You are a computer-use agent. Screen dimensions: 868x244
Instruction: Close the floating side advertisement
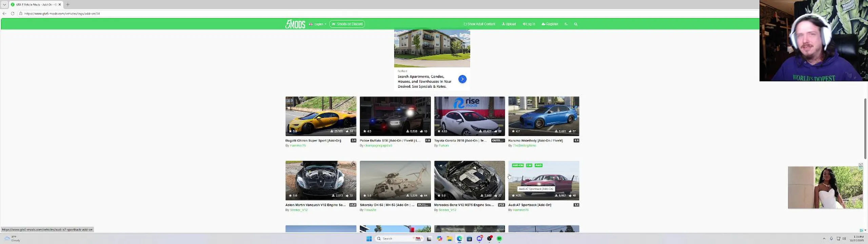(x=861, y=165)
